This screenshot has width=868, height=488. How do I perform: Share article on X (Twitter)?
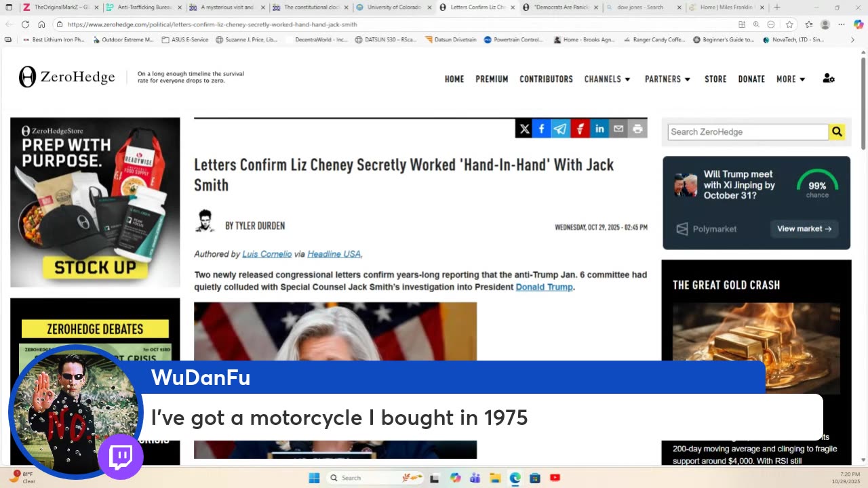coord(524,129)
